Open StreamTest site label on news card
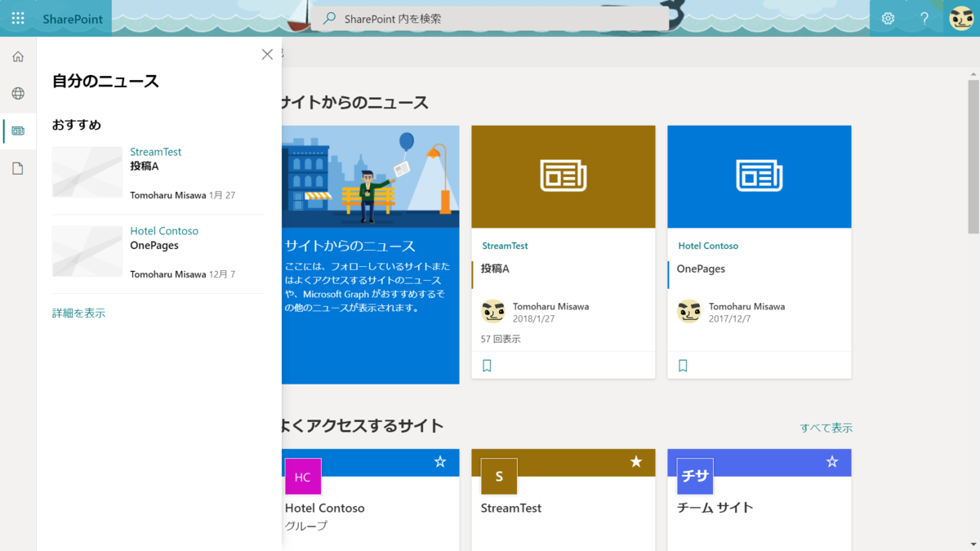The width and height of the screenshot is (980, 551). 505,246
